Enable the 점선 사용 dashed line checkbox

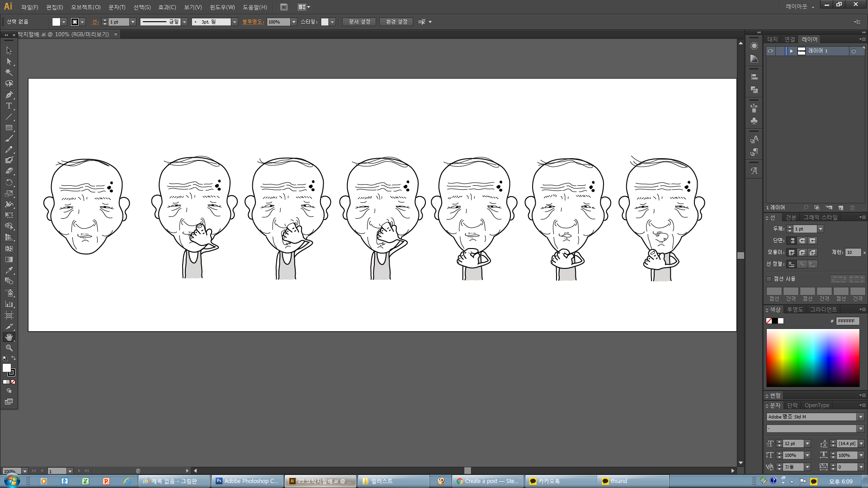(769, 279)
